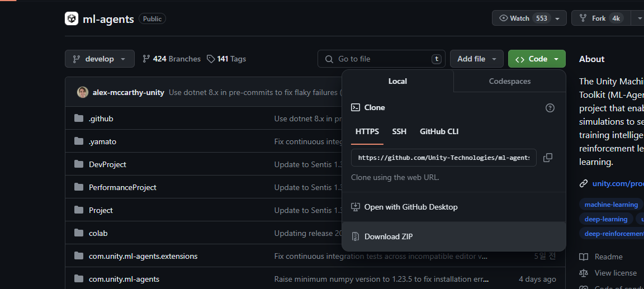Select the GitHub CLI clone tab
644x289 pixels.
(x=439, y=132)
